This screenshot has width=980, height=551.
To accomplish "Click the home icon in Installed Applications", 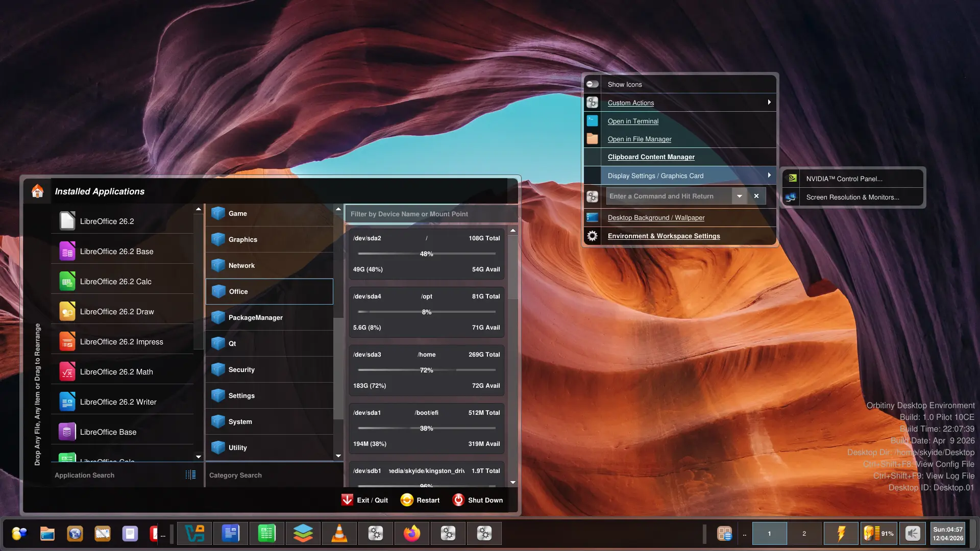I will (37, 191).
